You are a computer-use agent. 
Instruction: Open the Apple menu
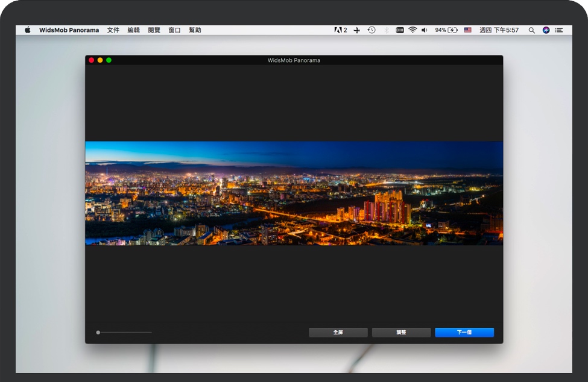[28, 30]
